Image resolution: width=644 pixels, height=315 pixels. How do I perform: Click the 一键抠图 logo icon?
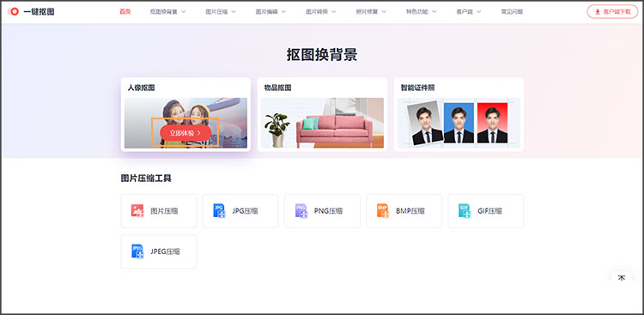14,11
